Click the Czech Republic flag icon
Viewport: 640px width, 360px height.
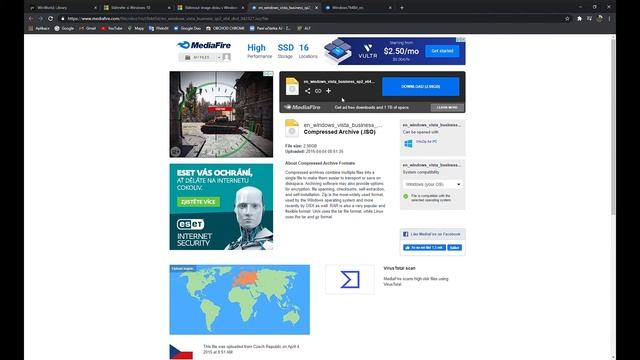181,352
